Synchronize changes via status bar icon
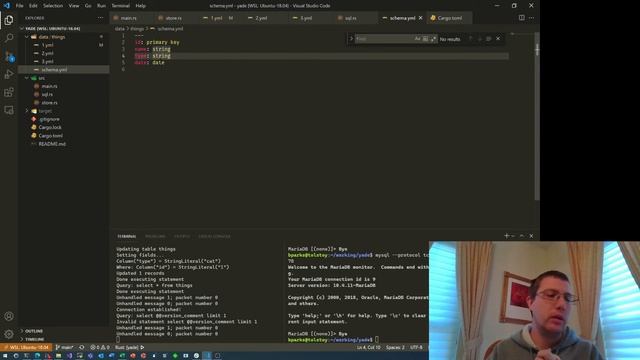 click(x=82, y=347)
